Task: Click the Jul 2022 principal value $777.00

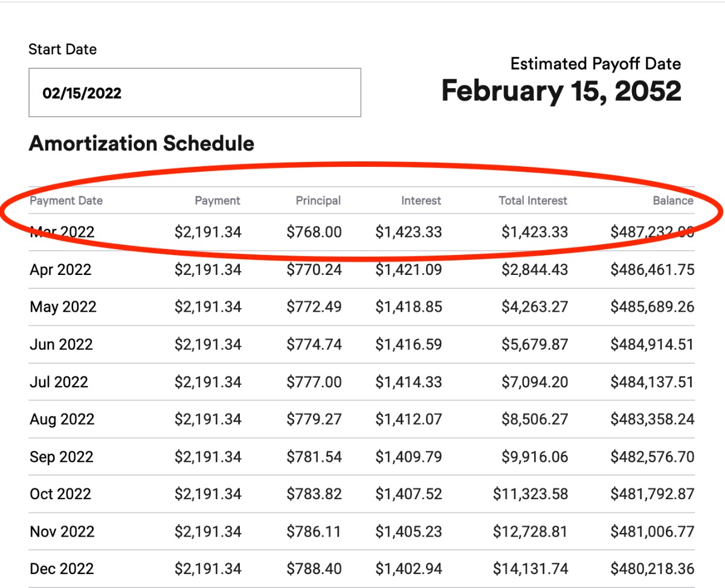Action: pos(314,382)
